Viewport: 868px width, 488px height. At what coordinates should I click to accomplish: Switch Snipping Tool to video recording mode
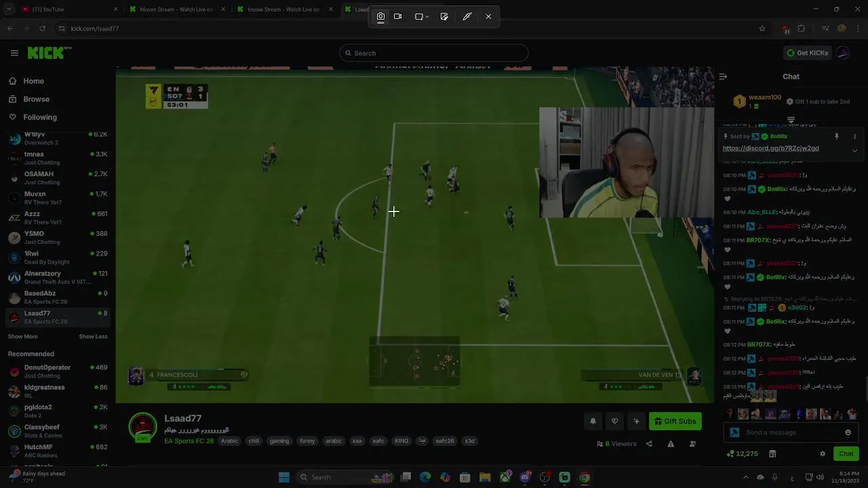(398, 16)
